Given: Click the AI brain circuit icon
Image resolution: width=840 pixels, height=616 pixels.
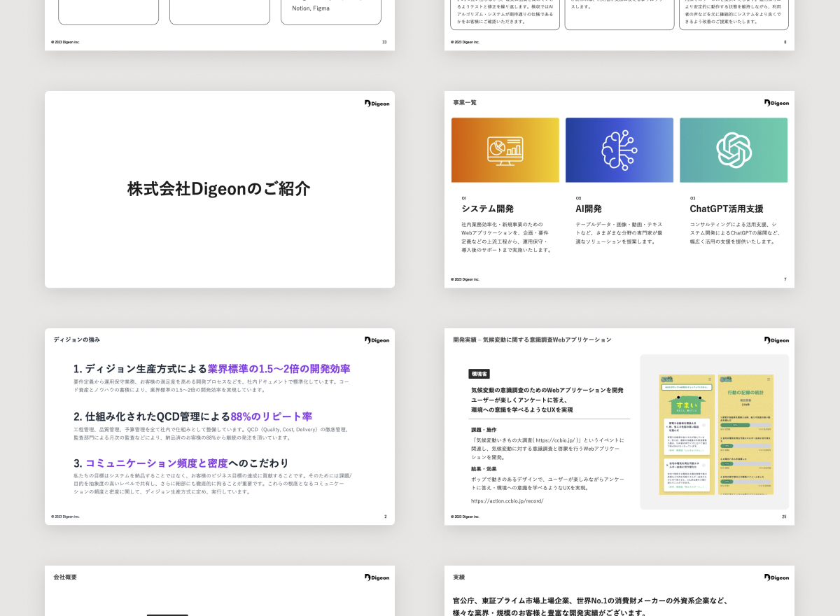Looking at the screenshot, I should 619,150.
